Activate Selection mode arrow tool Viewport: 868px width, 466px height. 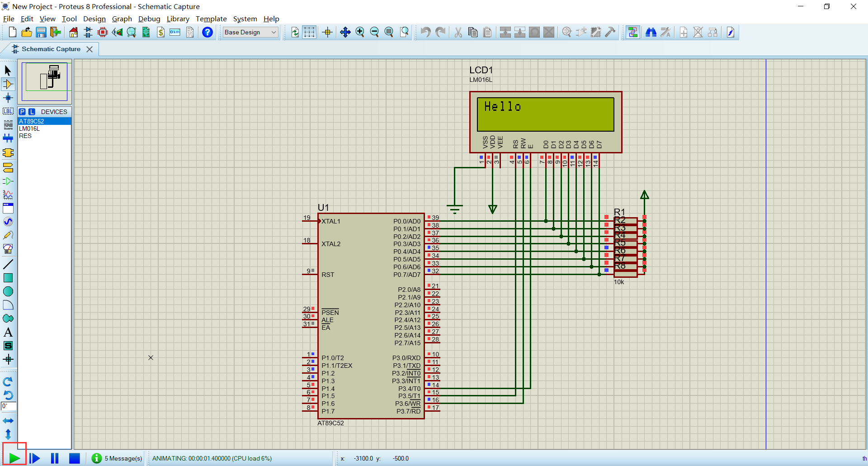click(8, 71)
